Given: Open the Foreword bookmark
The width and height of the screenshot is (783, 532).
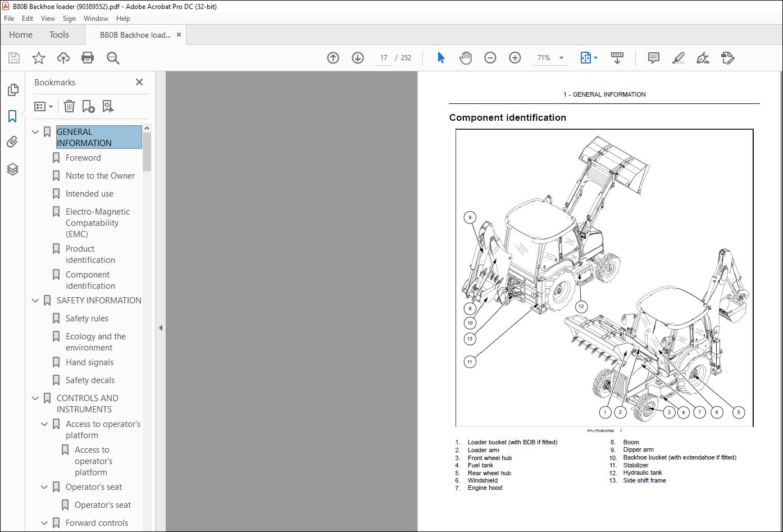Looking at the screenshot, I should coord(83,158).
